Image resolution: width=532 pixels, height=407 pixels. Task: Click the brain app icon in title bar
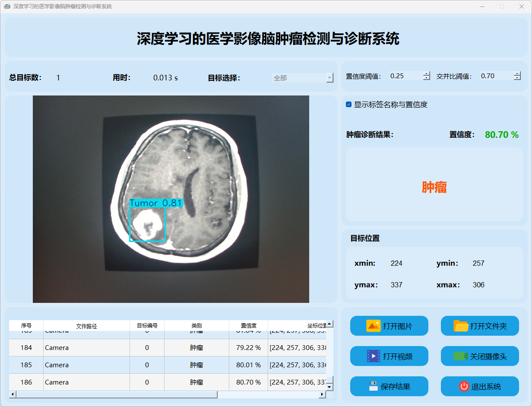pyautogui.click(x=7, y=6)
